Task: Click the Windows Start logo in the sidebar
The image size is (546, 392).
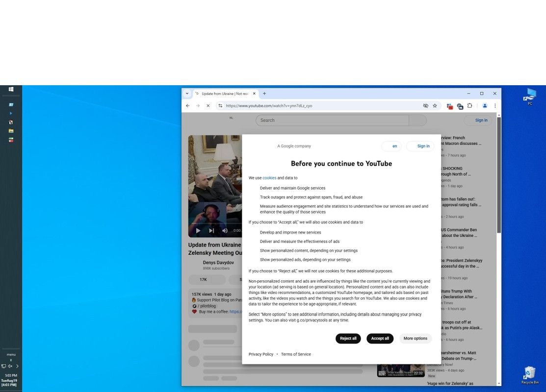Action: [x=11, y=89]
